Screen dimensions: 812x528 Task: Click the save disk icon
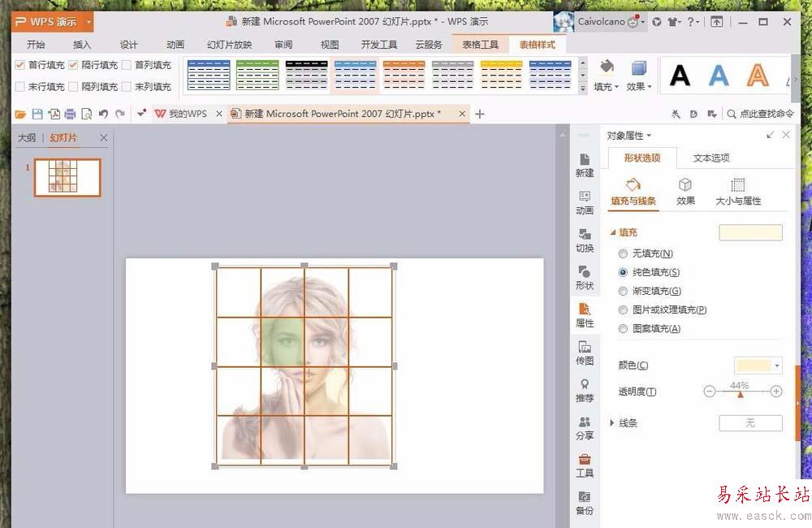point(37,114)
